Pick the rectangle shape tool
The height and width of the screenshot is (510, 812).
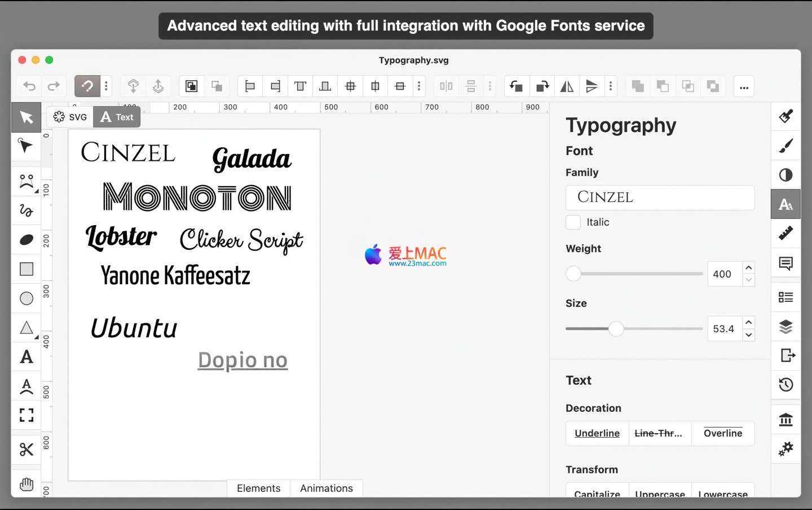(27, 269)
